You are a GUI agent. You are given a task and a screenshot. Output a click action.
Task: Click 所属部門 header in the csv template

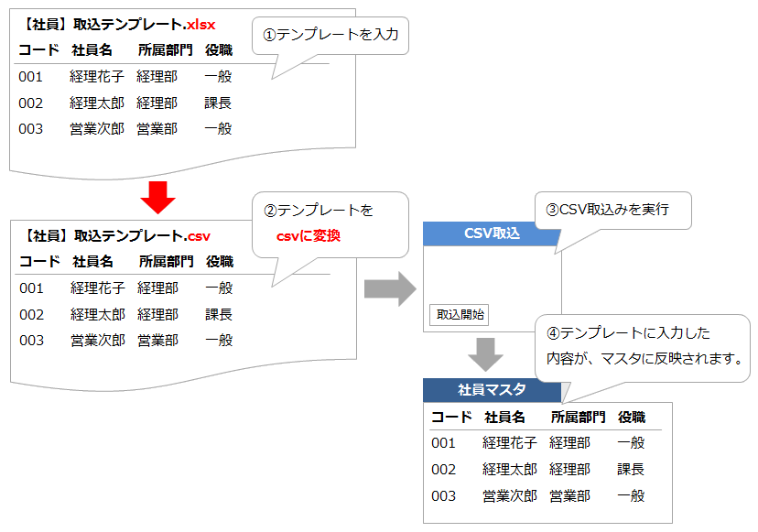click(166, 262)
